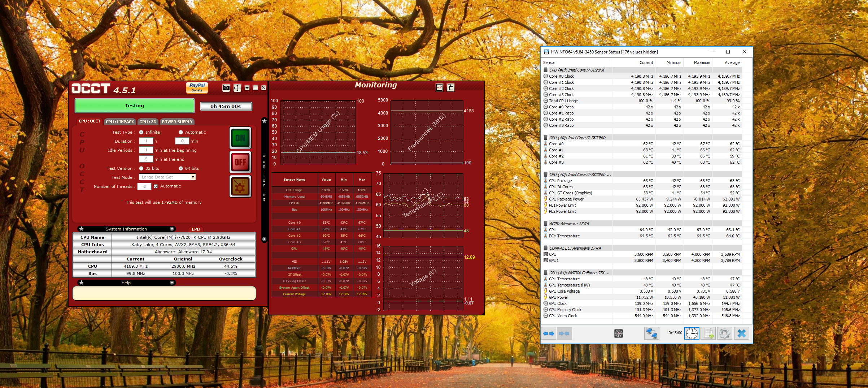Image resolution: width=868 pixels, height=388 pixels.
Task: Click clock icon beside Core #0 Clock
Action: [546, 76]
